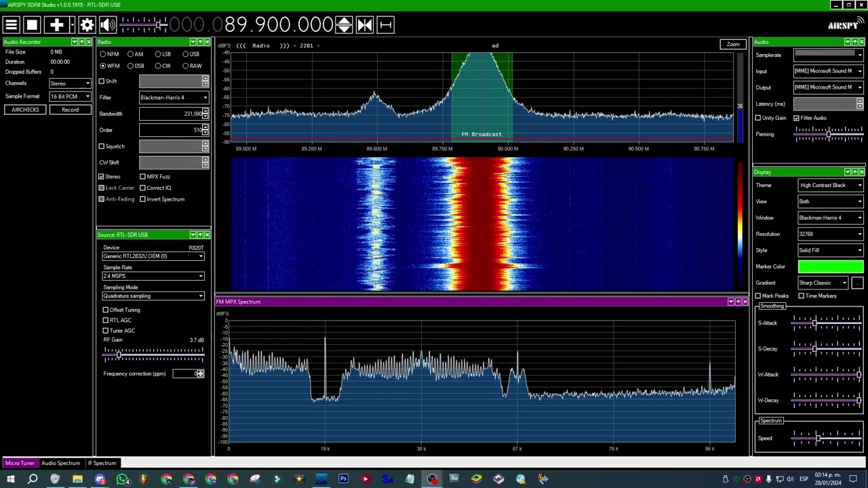This screenshot has height=488, width=868.
Task: Open FL Studio fruit icon in taskbar
Action: 144,479
